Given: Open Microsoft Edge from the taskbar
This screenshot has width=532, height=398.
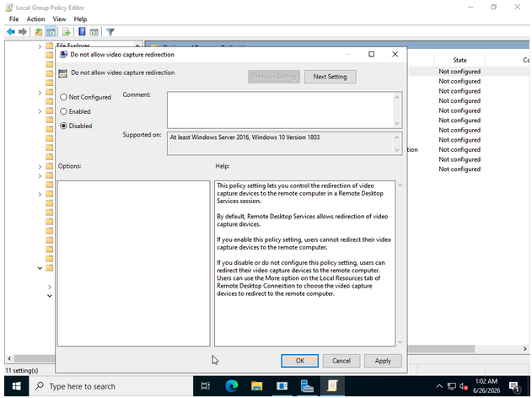Looking at the screenshot, I should point(232,386).
